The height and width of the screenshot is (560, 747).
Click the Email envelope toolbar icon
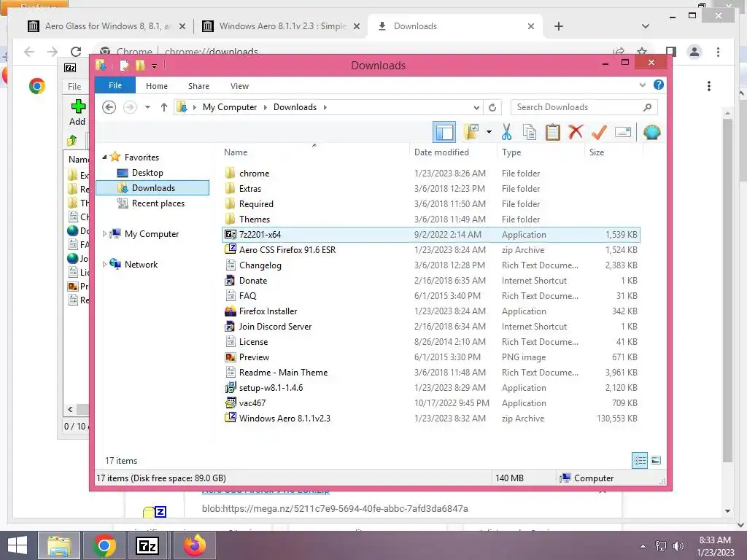pyautogui.click(x=623, y=133)
